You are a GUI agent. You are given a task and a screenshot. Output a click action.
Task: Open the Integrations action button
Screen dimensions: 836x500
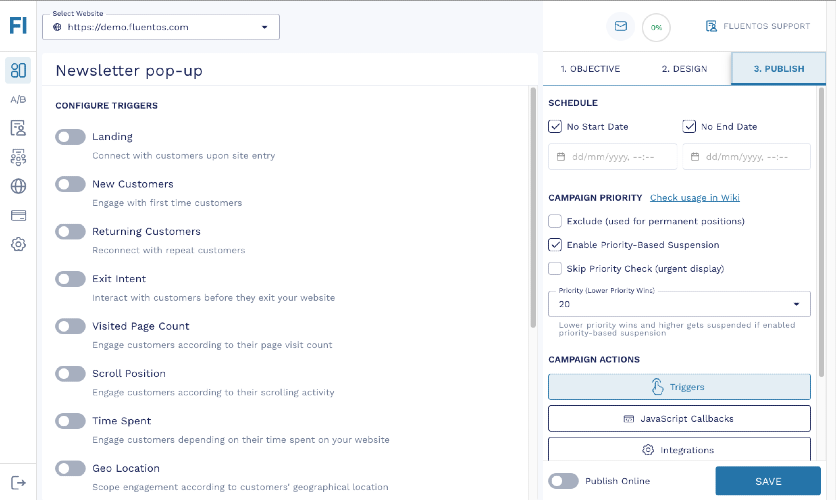679,449
